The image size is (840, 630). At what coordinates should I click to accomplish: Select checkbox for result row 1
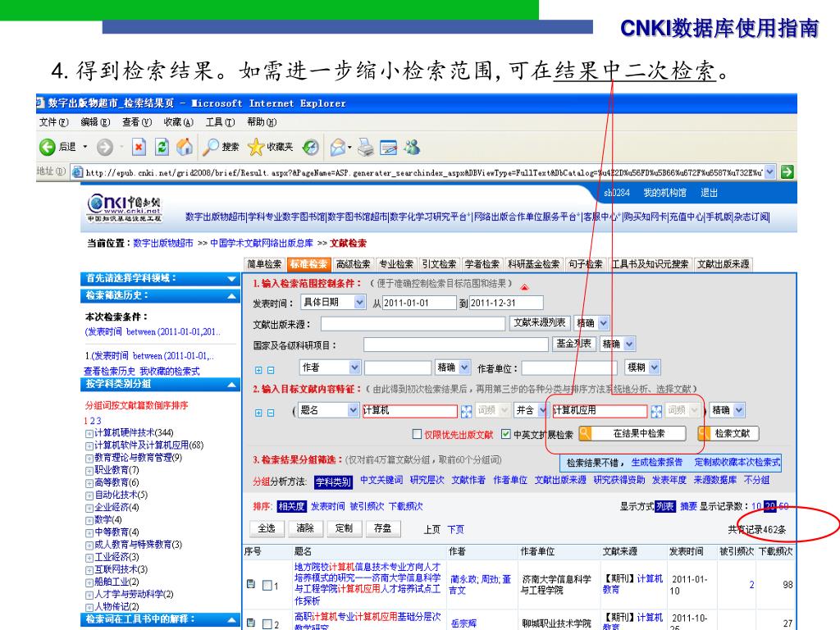[267, 586]
